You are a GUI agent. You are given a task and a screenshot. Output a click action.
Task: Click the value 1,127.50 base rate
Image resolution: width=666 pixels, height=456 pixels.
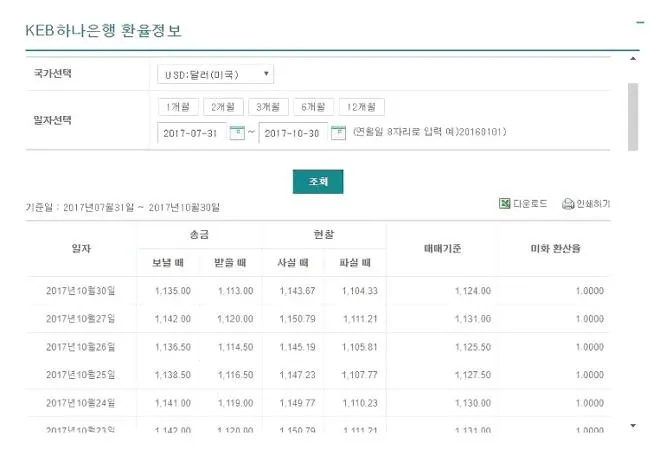click(473, 375)
